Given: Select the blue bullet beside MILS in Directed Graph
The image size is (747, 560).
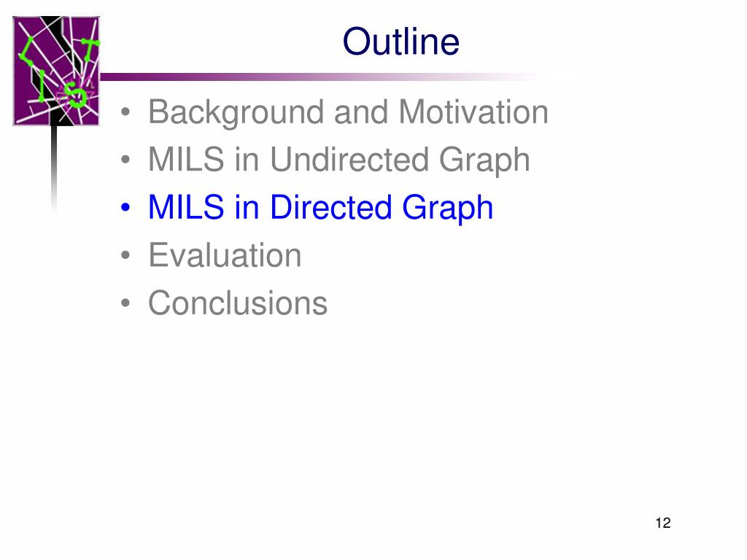Looking at the screenshot, I should (x=125, y=208).
